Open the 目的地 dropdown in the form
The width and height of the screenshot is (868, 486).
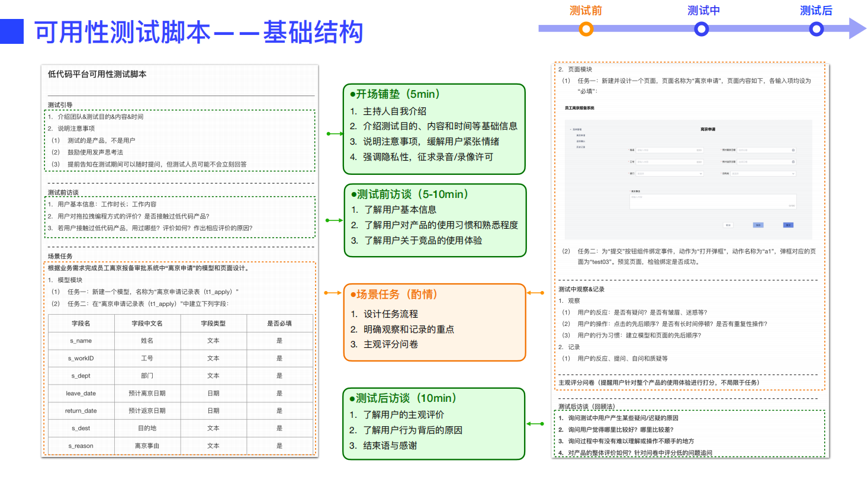click(x=793, y=174)
